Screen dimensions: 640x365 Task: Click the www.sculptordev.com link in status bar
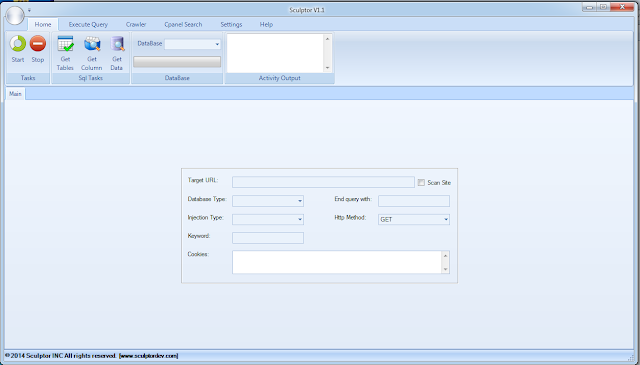pyautogui.click(x=149, y=356)
